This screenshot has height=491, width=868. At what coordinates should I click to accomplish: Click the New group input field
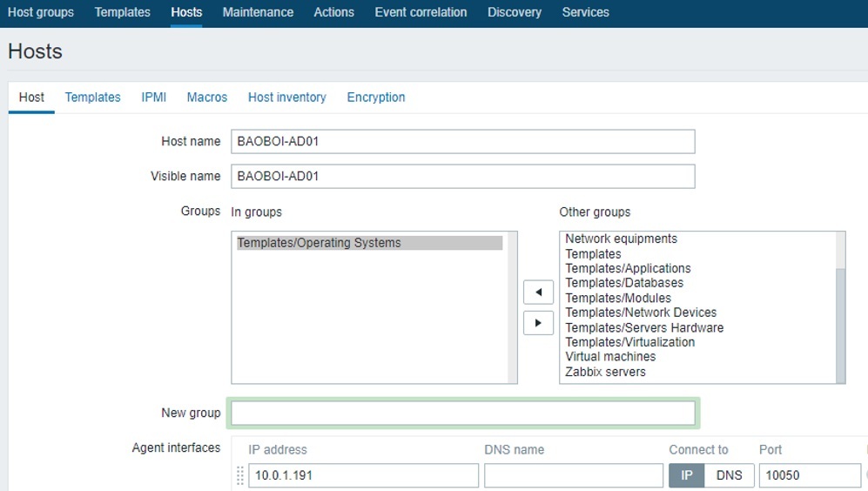point(462,413)
